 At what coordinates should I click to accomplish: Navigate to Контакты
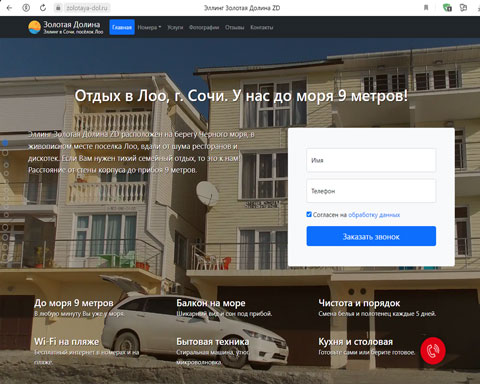point(262,27)
